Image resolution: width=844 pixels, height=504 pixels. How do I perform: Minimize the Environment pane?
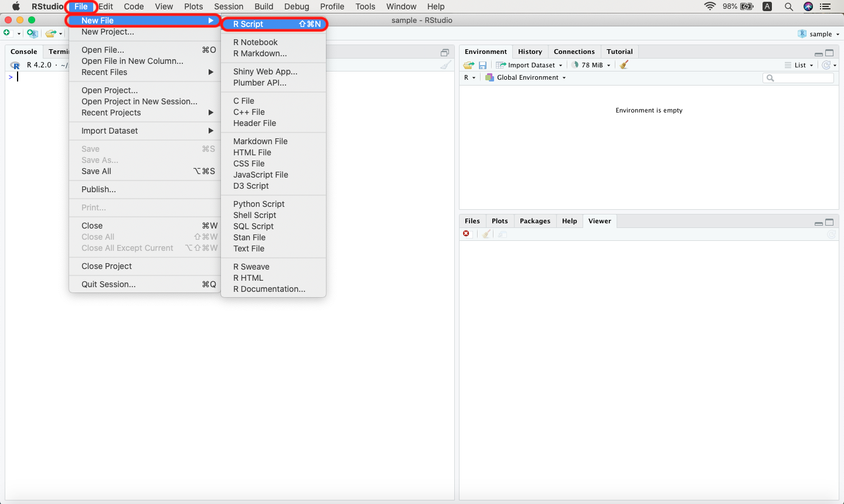click(x=818, y=53)
